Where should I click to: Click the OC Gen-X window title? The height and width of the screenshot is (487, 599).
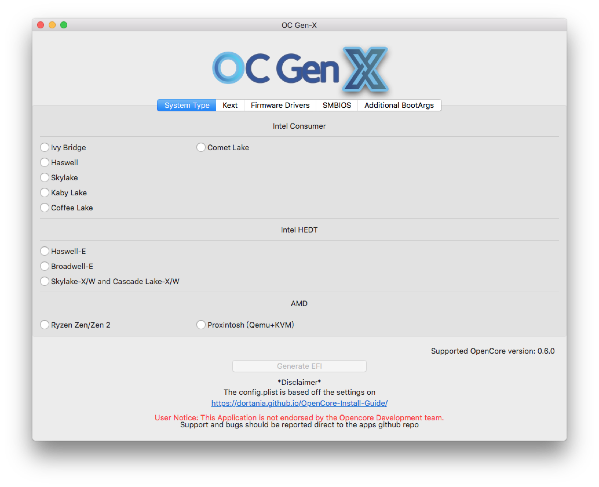(x=299, y=25)
